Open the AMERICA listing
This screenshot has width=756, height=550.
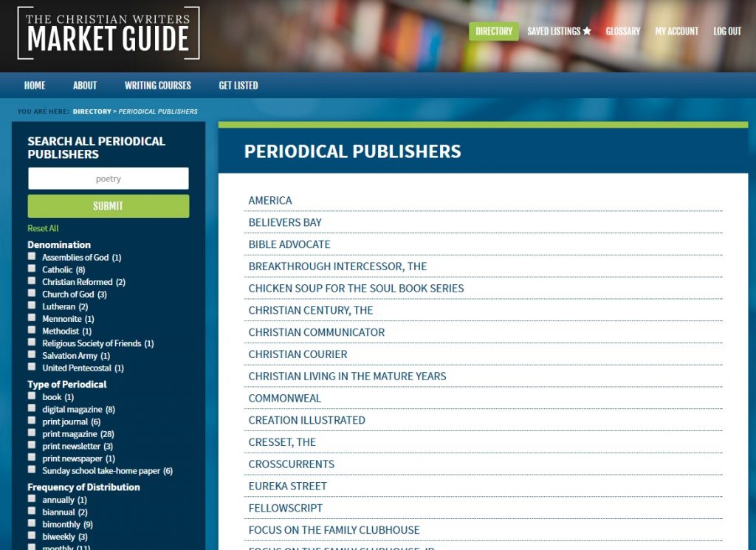pyautogui.click(x=270, y=201)
